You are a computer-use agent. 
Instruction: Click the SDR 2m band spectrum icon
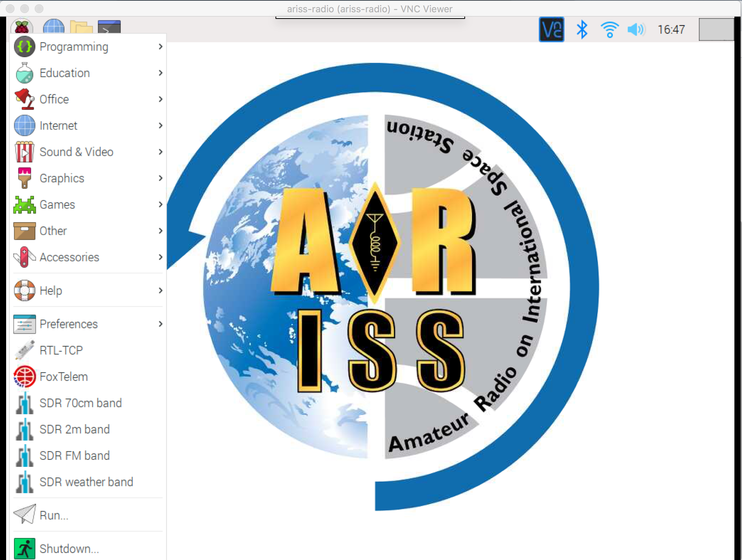24,429
